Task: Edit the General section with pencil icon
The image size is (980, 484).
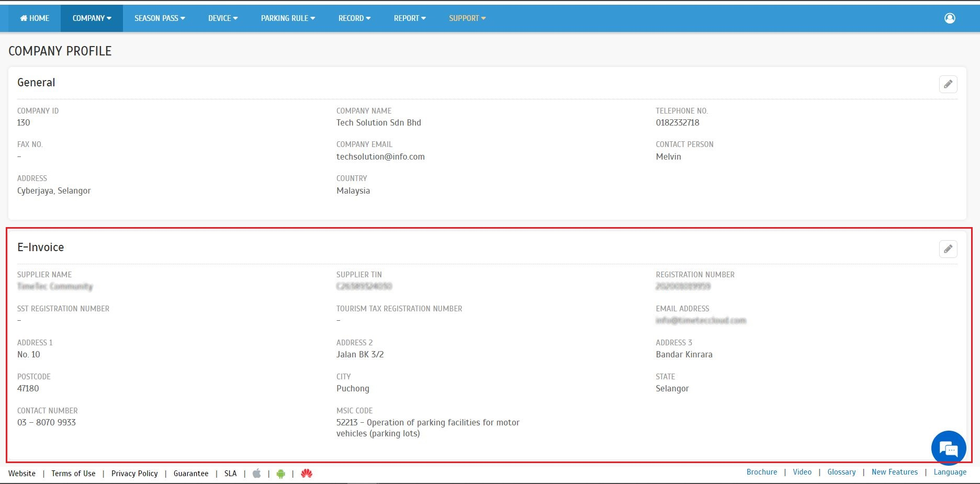Action: [x=948, y=84]
